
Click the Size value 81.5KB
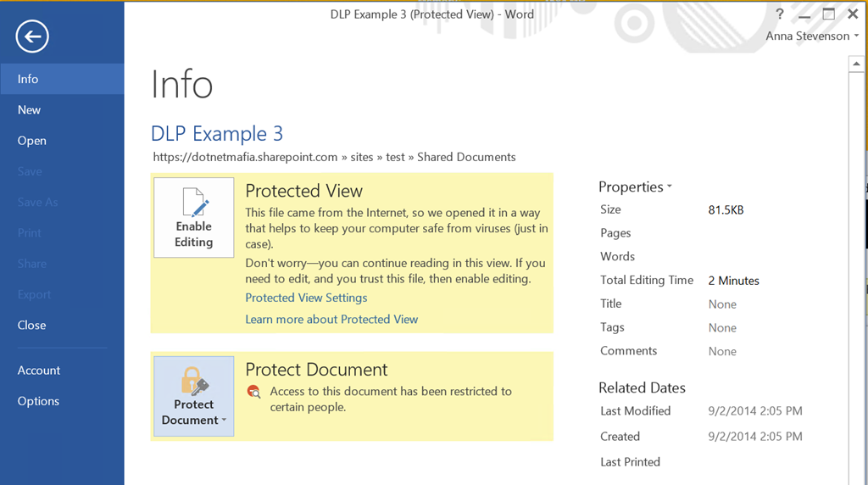[x=726, y=210]
